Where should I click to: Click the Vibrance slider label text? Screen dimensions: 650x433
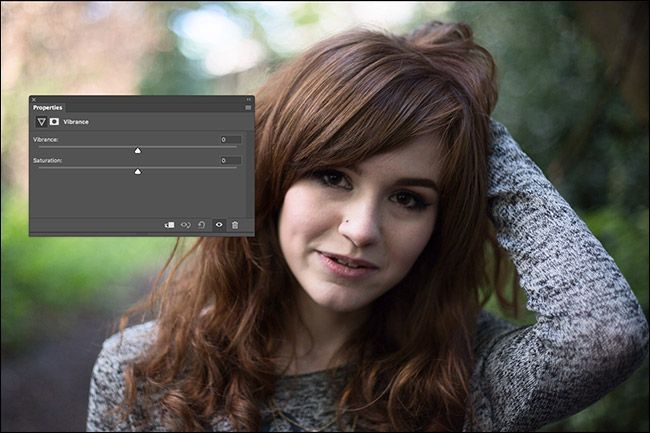pyautogui.click(x=46, y=140)
